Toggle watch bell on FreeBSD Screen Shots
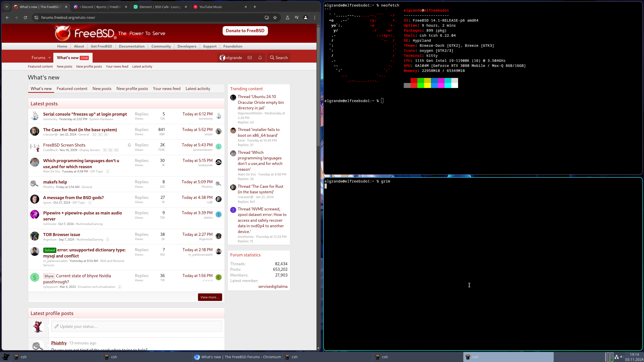 click(x=129, y=145)
